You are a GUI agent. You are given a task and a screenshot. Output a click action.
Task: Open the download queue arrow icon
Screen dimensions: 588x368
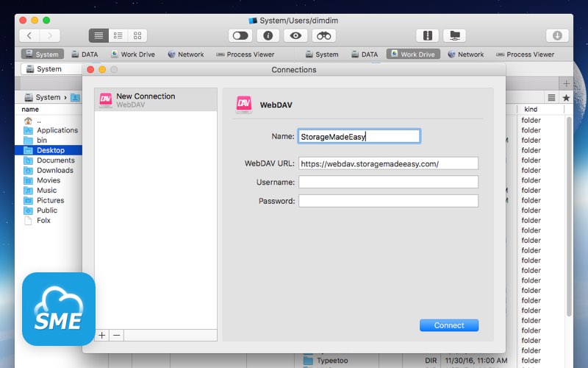click(557, 35)
